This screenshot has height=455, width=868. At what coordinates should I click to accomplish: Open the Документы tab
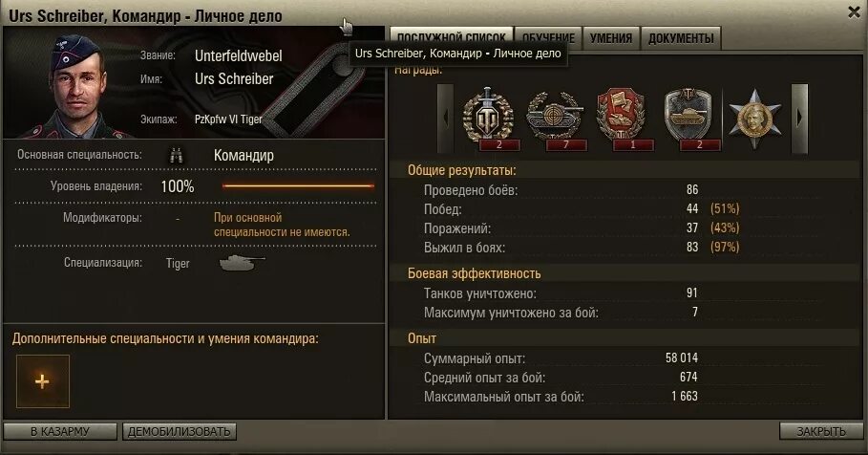[x=681, y=38]
